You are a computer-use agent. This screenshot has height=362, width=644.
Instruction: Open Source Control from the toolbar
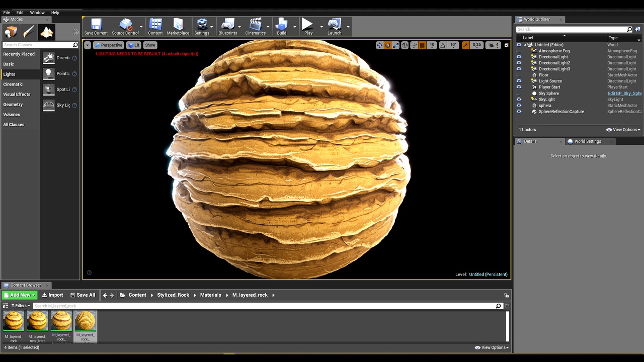pos(125,27)
